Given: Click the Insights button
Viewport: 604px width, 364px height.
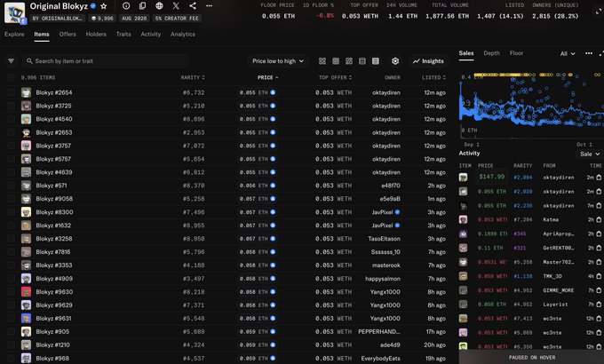Looking at the screenshot, I should click(x=428, y=61).
